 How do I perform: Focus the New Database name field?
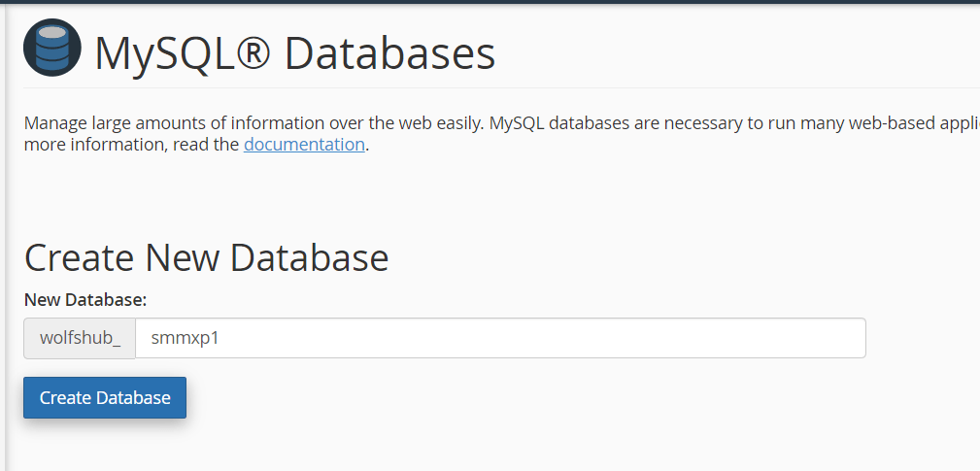tap(499, 339)
